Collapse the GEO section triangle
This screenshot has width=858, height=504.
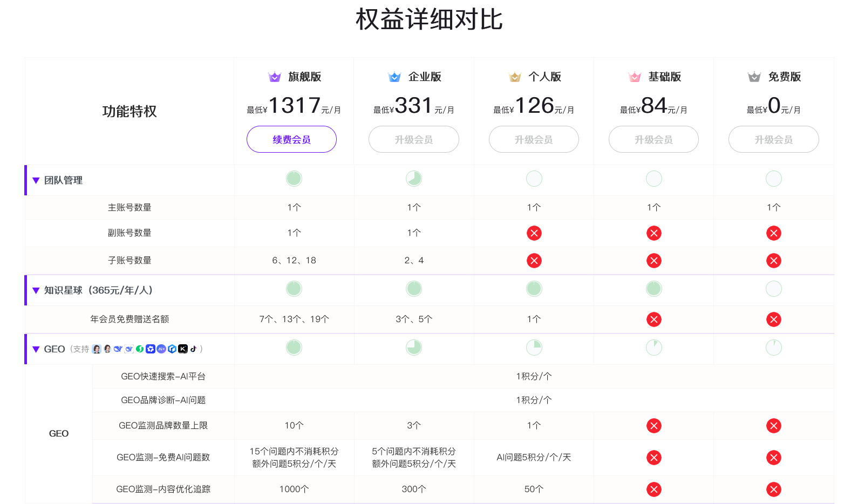point(36,350)
